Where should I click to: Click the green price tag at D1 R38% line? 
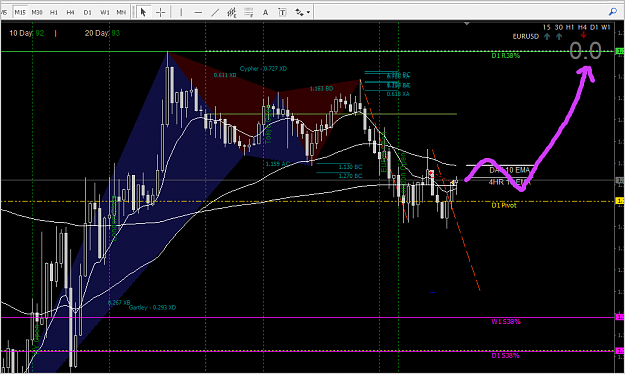[620, 51]
